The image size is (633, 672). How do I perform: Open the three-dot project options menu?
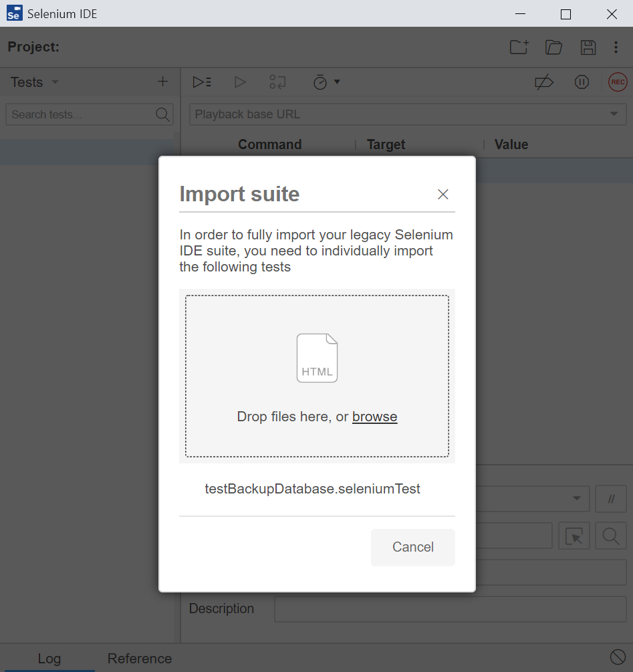pos(616,47)
